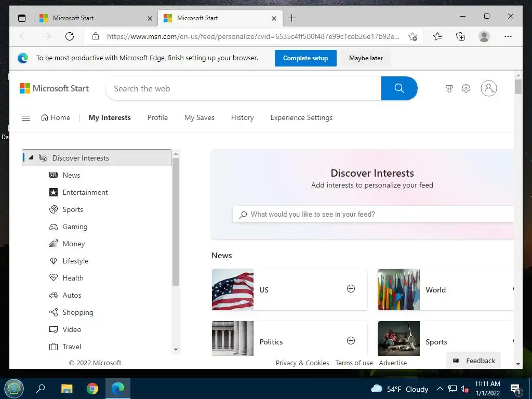Open the weather widget showing 54°F Cloudy
The width and height of the screenshot is (532, 399).
click(x=400, y=389)
